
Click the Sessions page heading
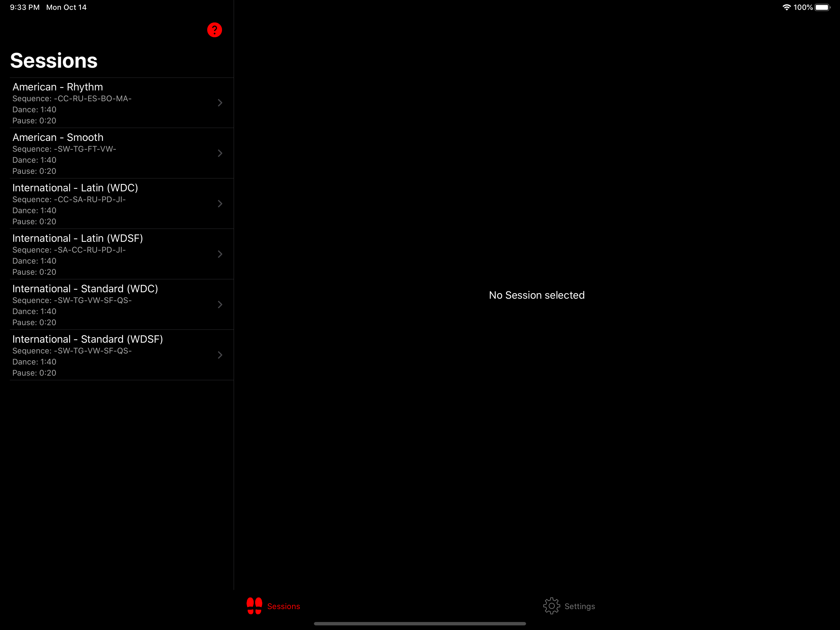click(54, 61)
